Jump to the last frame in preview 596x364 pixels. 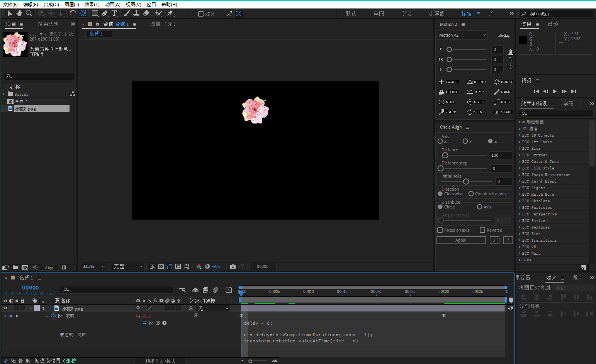tap(574, 91)
